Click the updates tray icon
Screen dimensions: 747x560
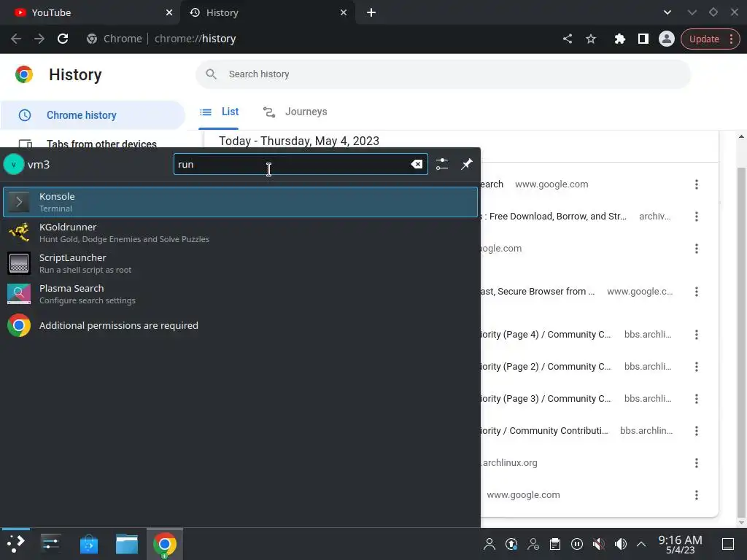(x=511, y=544)
